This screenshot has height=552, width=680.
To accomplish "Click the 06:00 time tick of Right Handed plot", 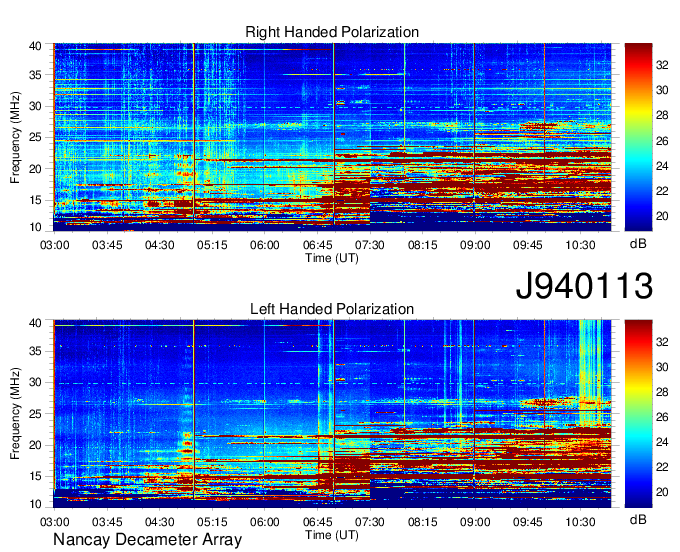I will pos(265,245).
